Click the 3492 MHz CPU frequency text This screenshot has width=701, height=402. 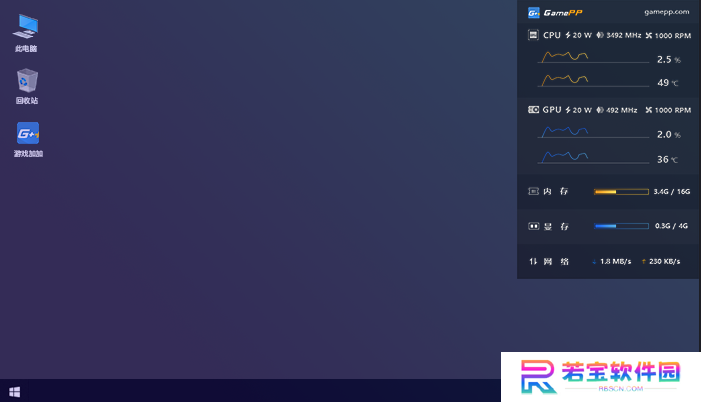pos(624,35)
